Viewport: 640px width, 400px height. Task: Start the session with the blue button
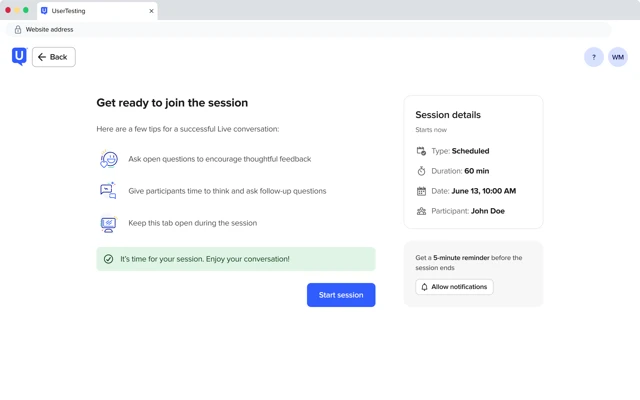pyautogui.click(x=341, y=295)
